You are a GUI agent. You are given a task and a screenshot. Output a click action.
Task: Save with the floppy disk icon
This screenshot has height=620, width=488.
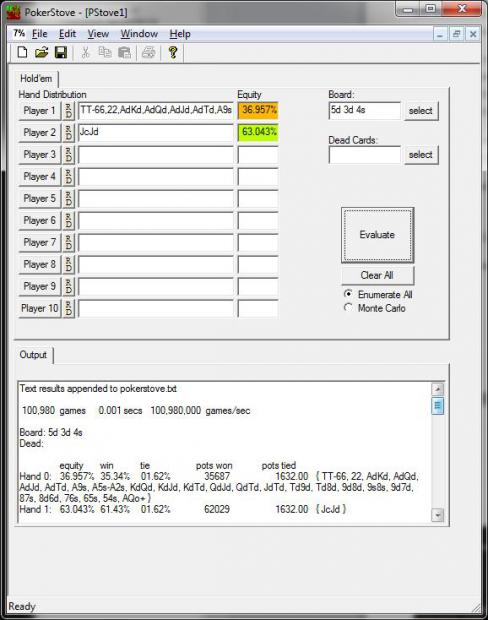(x=61, y=52)
